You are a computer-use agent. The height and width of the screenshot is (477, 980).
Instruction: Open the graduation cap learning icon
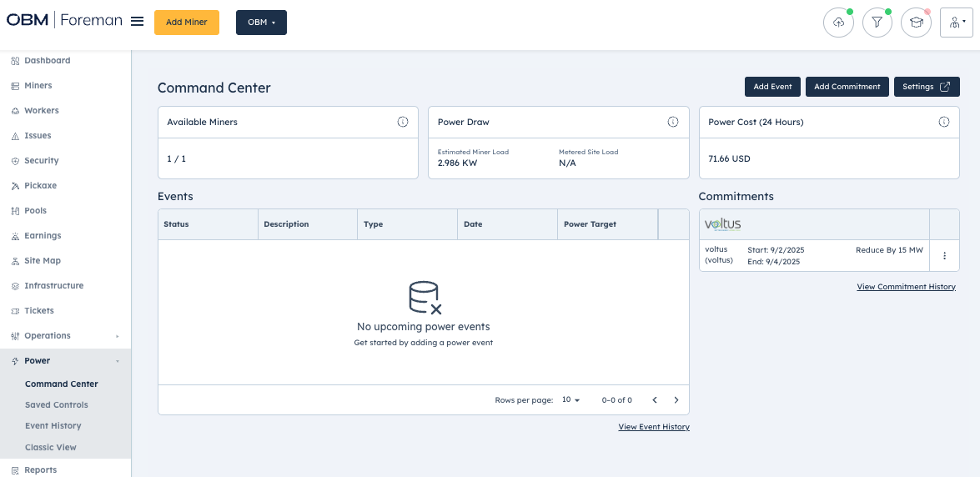point(916,23)
